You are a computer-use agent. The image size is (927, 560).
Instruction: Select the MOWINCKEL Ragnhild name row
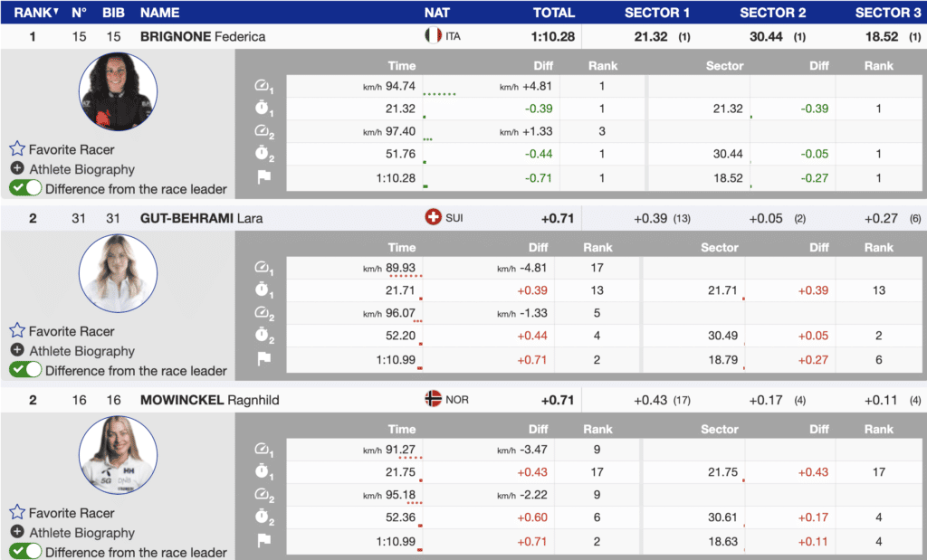click(210, 399)
